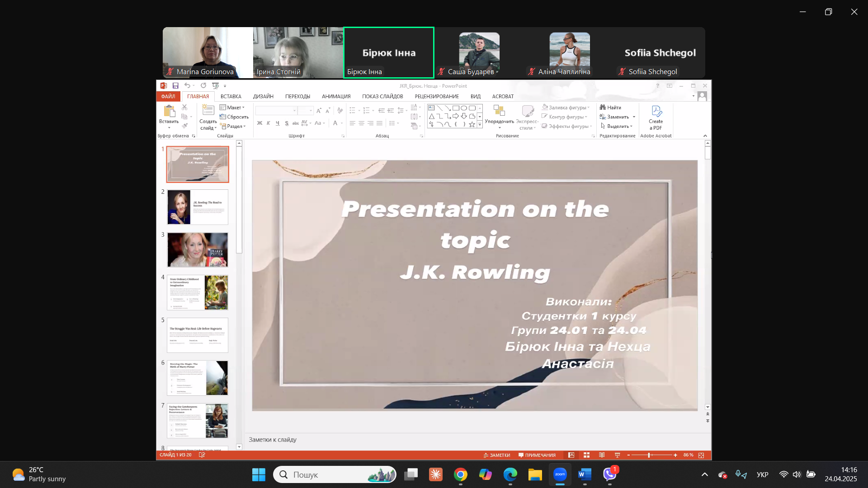This screenshot has width=868, height=488.
Task: Open reading view from status bar
Action: click(602, 455)
